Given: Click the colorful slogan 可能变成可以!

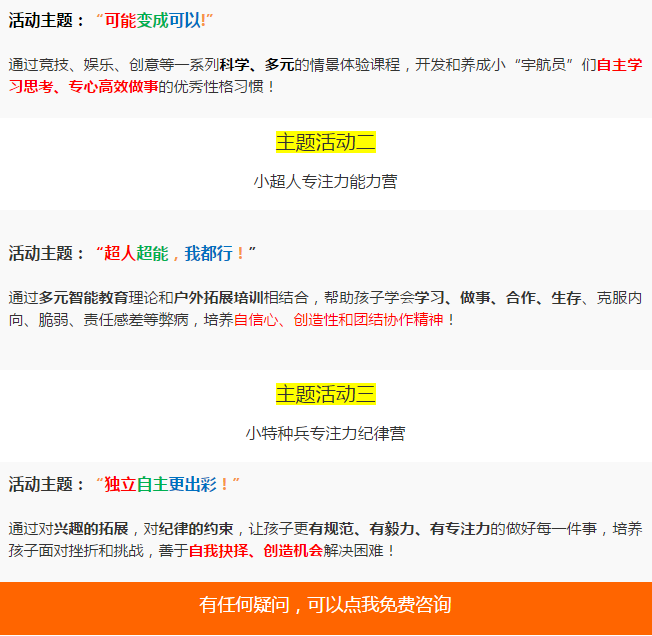Looking at the screenshot, I should click(155, 20).
